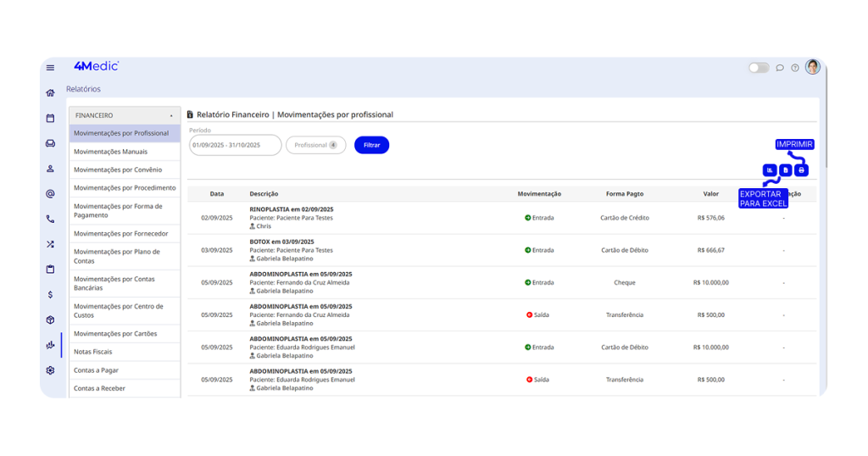This screenshot has width=868, height=456.
Task: Expand the FINANCEIRO category dropdown
Action: [x=125, y=115]
